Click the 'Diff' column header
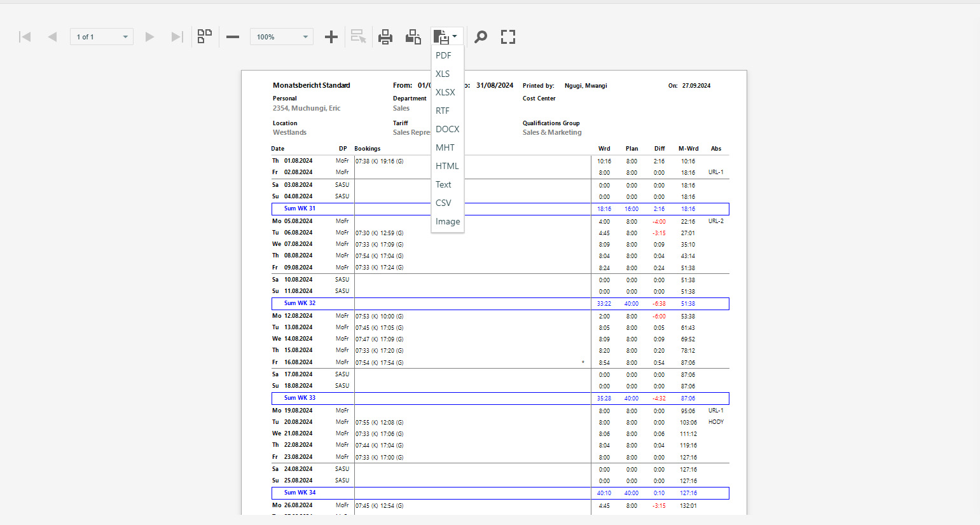The width and height of the screenshot is (980, 525). pyautogui.click(x=659, y=149)
